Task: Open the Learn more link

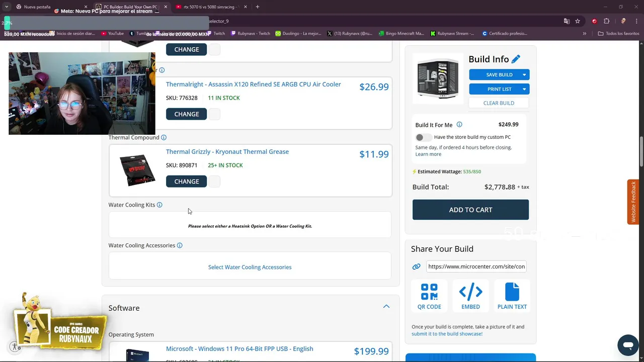Action: pos(428,154)
